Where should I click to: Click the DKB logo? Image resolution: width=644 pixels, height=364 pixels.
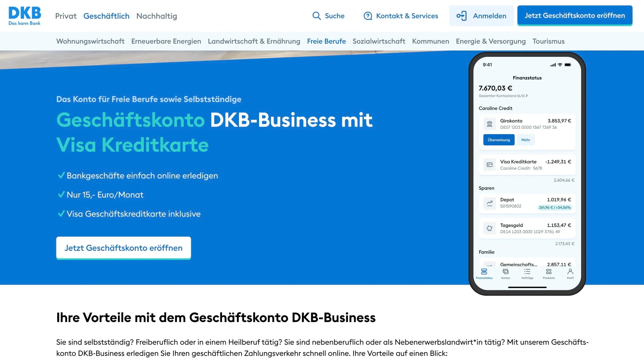click(25, 16)
